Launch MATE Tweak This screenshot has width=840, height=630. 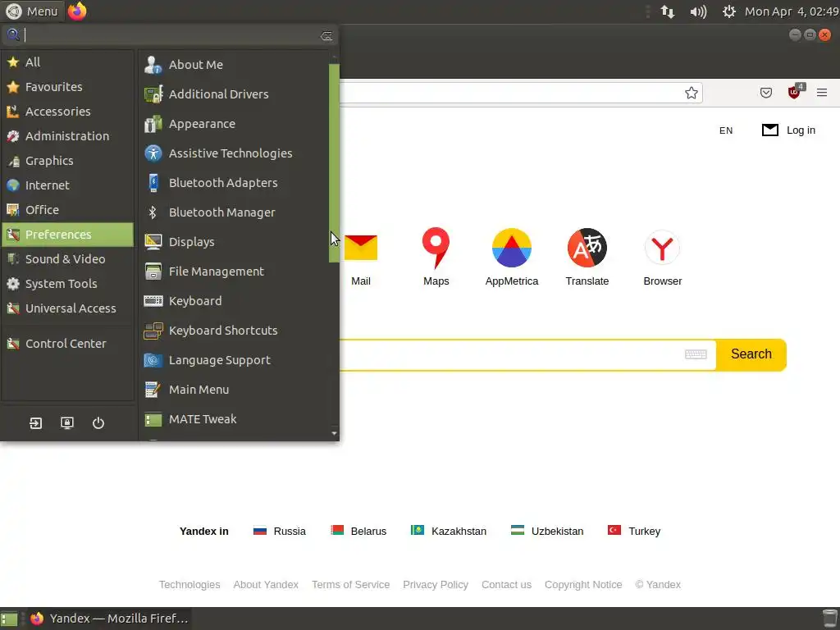point(234,419)
